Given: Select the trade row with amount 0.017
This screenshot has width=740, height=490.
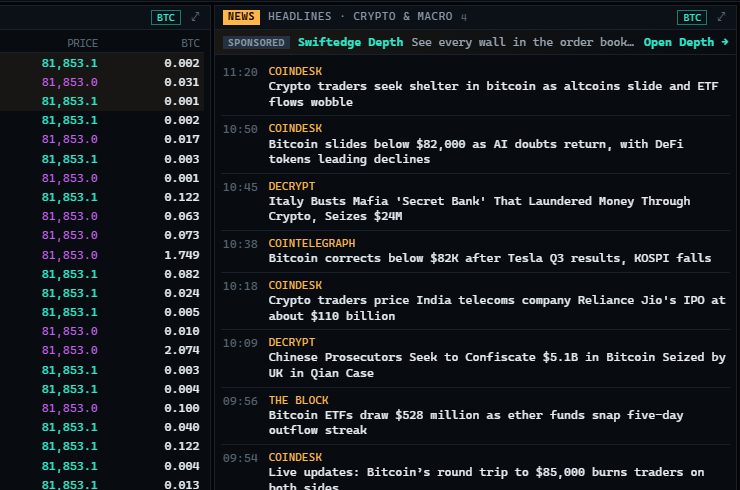Looking at the screenshot, I should tap(102, 139).
